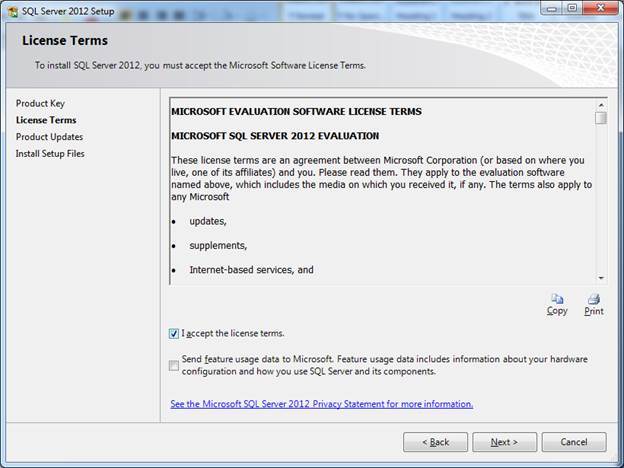Click 'MICROSOFT SQL SERVER 2012 EVALUATION' heading
Screen dimensions: 624x468
(275, 136)
